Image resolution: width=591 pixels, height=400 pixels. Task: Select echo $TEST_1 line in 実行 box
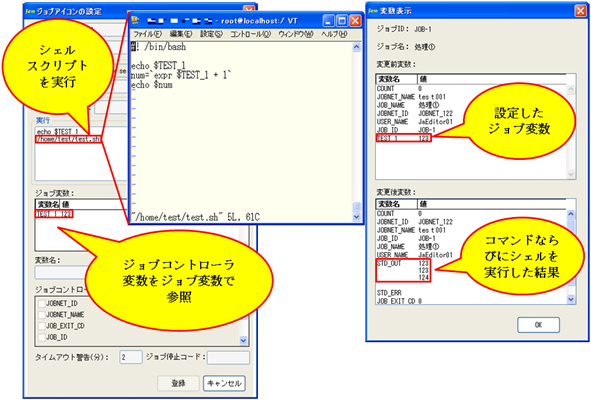pyautogui.click(x=58, y=132)
